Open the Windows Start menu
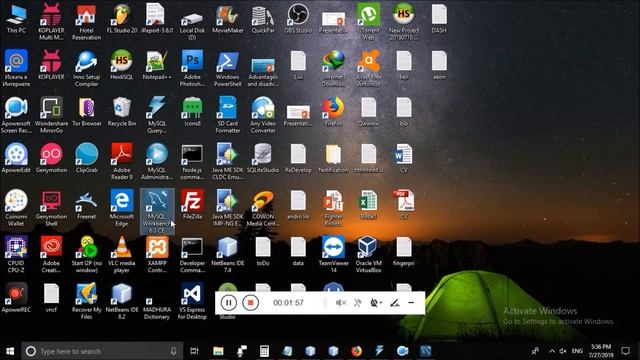 10,351
